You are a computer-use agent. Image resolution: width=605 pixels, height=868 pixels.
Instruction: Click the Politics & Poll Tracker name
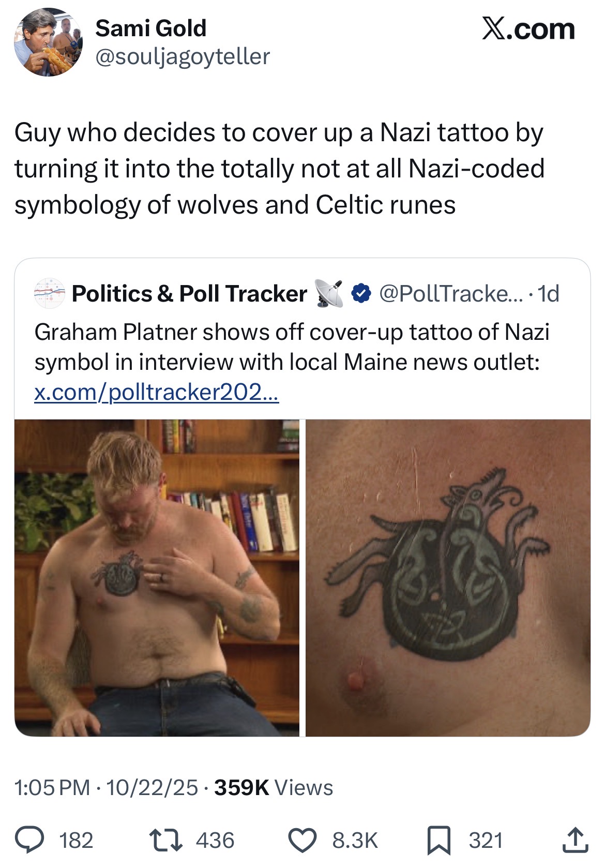point(189,294)
